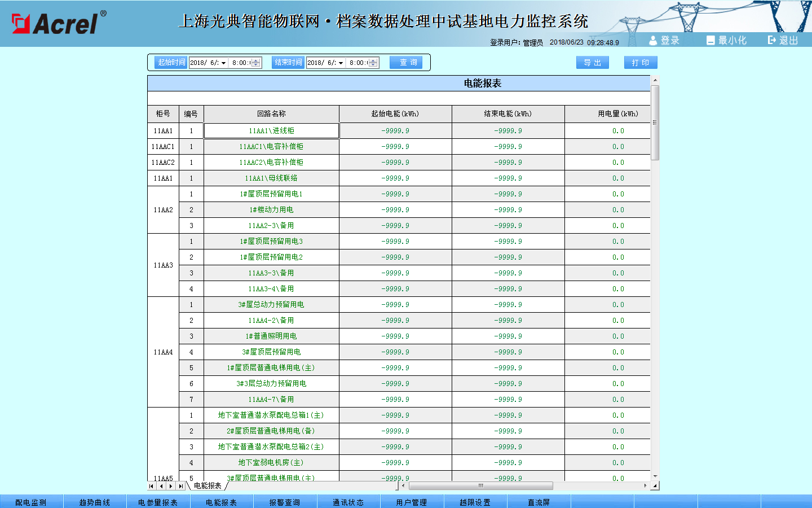Switch to the 趋势曲线 tab
Screen dimensions: 812x508
tap(95, 502)
